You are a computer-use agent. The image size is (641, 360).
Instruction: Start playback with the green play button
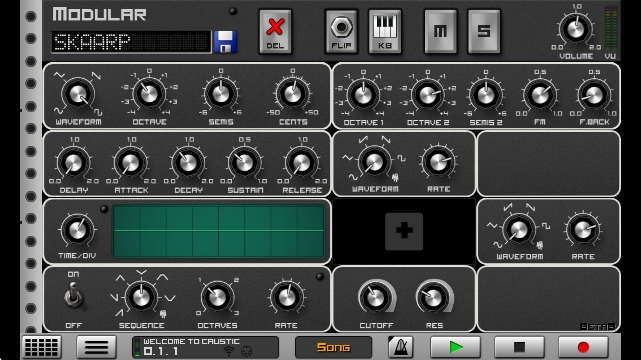click(x=455, y=347)
